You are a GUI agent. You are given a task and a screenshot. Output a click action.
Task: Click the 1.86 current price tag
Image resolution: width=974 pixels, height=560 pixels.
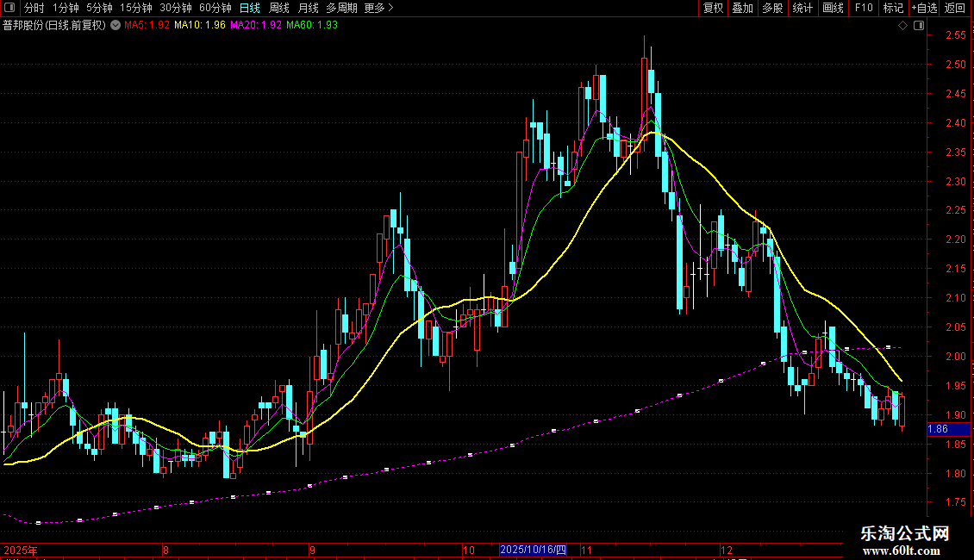click(948, 429)
